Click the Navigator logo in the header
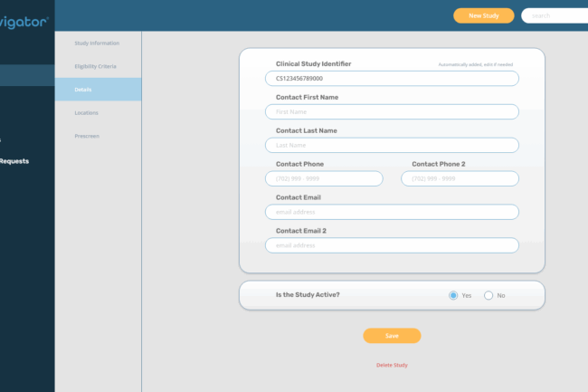The height and width of the screenshot is (392, 588). point(24,18)
